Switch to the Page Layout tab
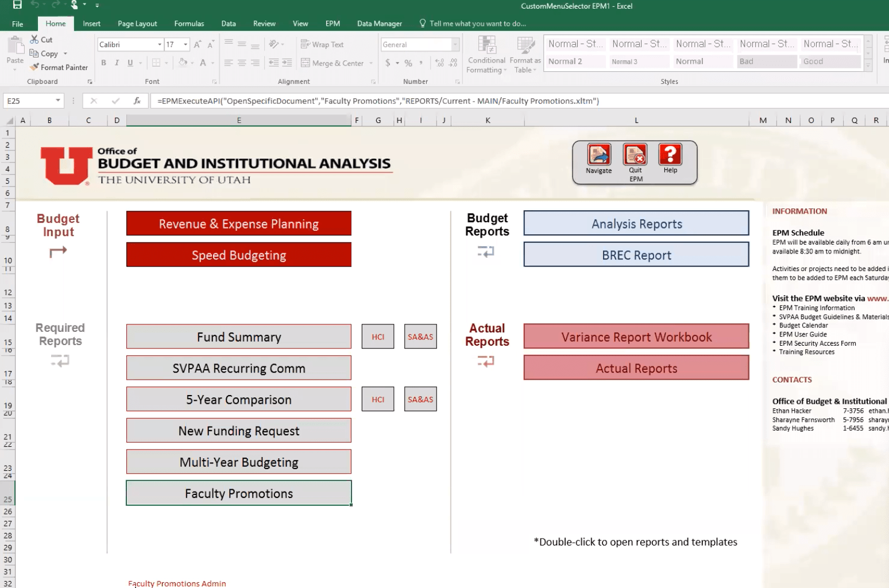The width and height of the screenshot is (889, 588). click(137, 24)
